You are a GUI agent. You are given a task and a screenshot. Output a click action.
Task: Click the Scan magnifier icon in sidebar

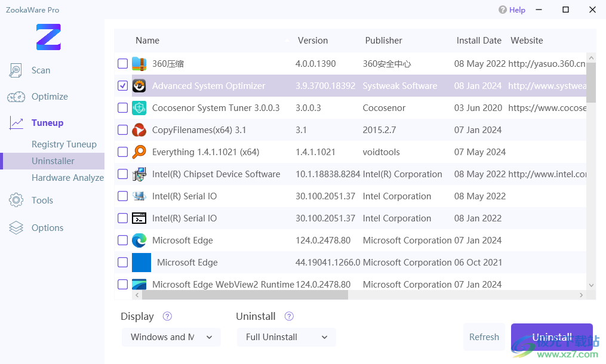(x=16, y=70)
